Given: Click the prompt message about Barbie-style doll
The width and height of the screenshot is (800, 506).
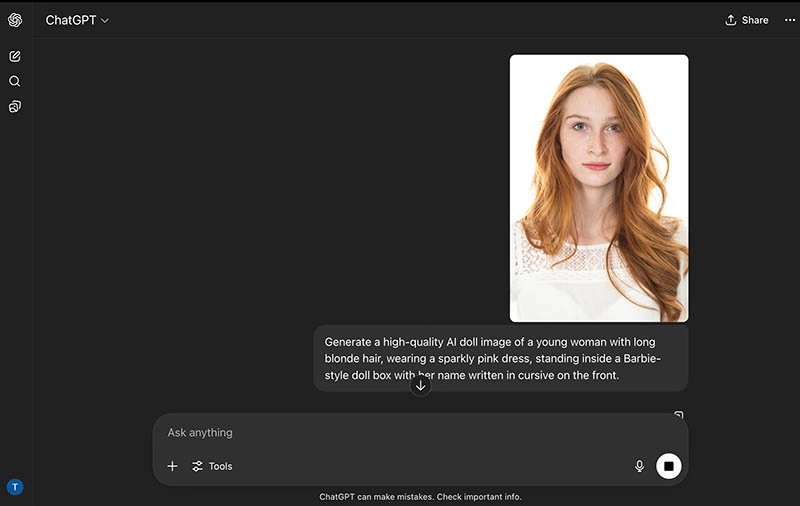Looking at the screenshot, I should click(501, 358).
